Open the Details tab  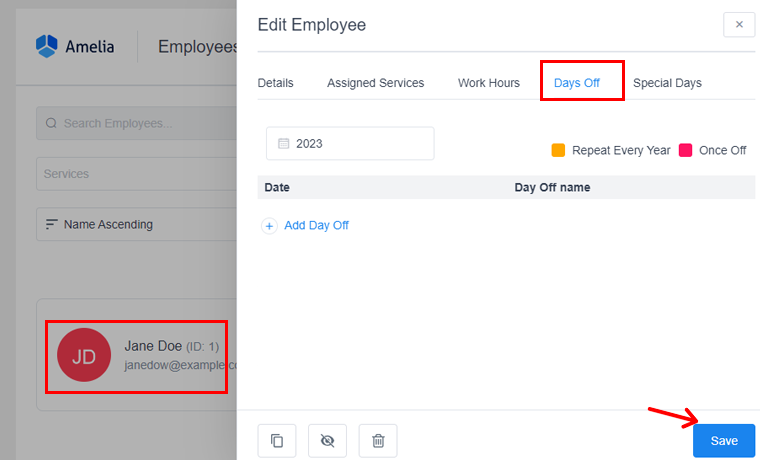(x=275, y=83)
